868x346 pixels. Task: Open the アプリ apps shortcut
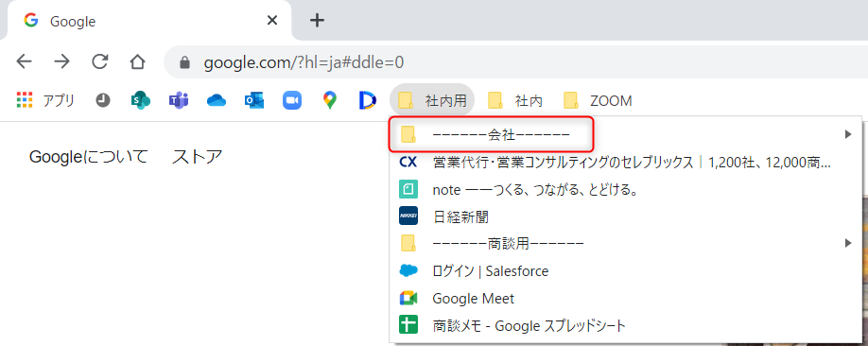point(44,100)
